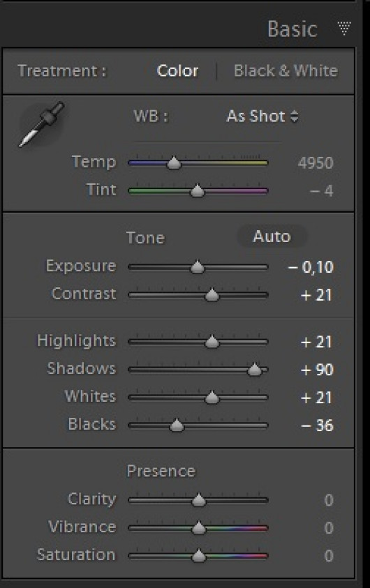Click the Exposure value -0,10 field
The height and width of the screenshot is (588, 370).
click(311, 267)
